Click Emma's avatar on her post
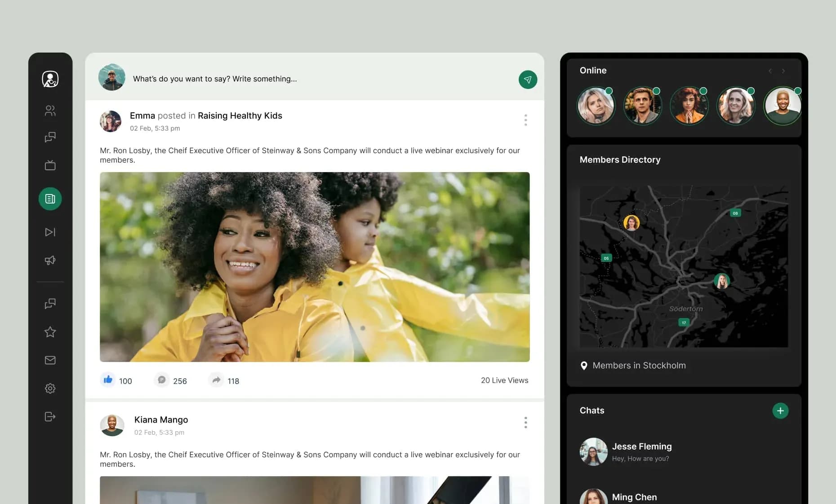Viewport: 836px width, 504px height. click(x=111, y=121)
